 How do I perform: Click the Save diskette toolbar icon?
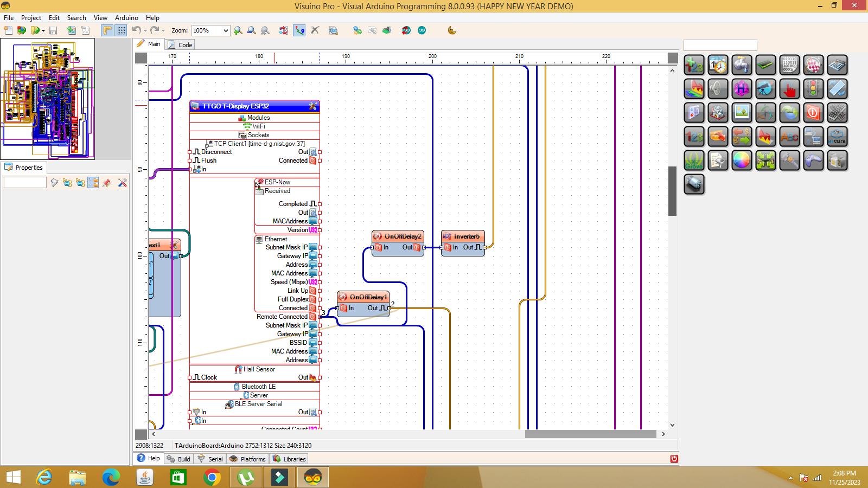click(53, 30)
